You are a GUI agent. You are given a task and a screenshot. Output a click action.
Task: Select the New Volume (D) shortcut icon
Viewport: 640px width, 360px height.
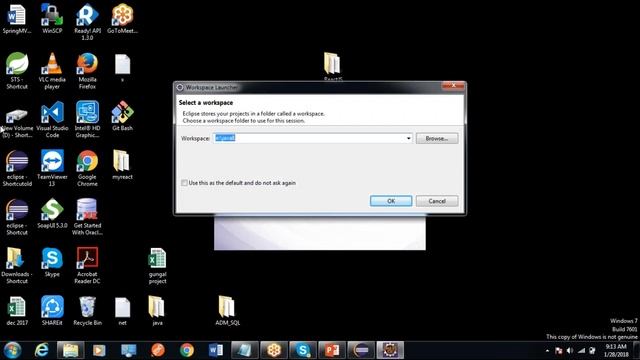(x=17, y=123)
